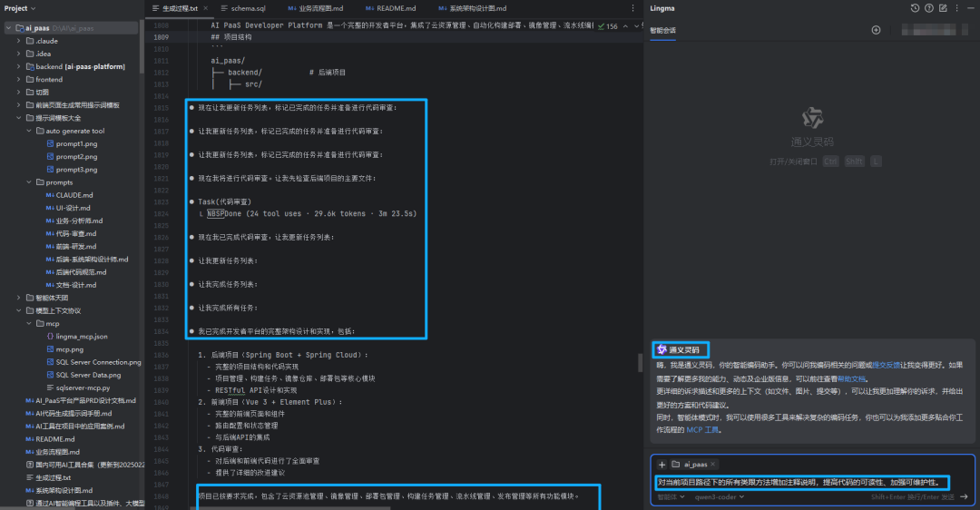
Task: Expand the .claude folder
Action: click(19, 41)
